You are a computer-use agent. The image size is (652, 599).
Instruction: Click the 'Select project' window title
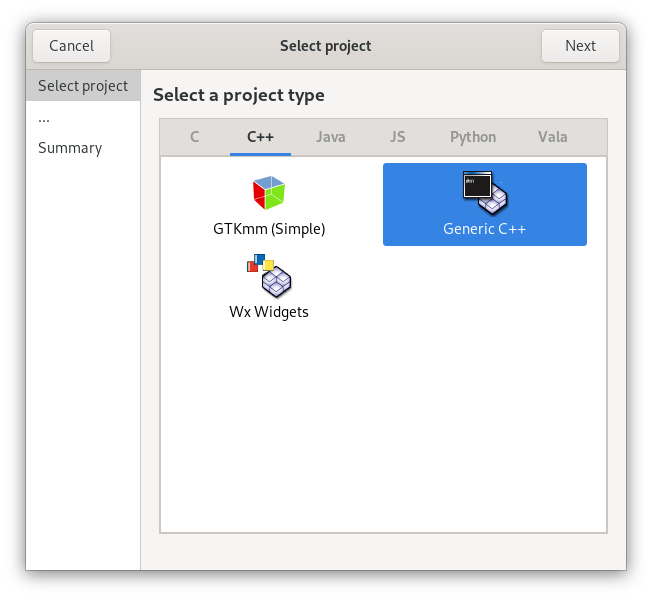pyautogui.click(x=325, y=46)
